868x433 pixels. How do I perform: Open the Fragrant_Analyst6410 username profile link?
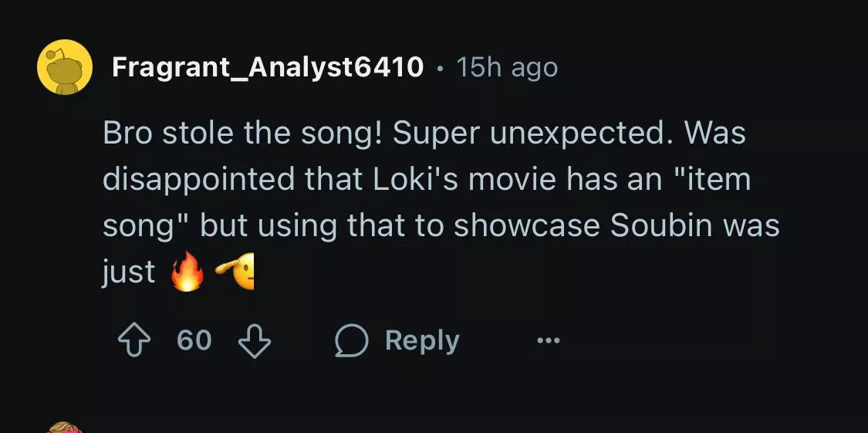[x=268, y=68]
